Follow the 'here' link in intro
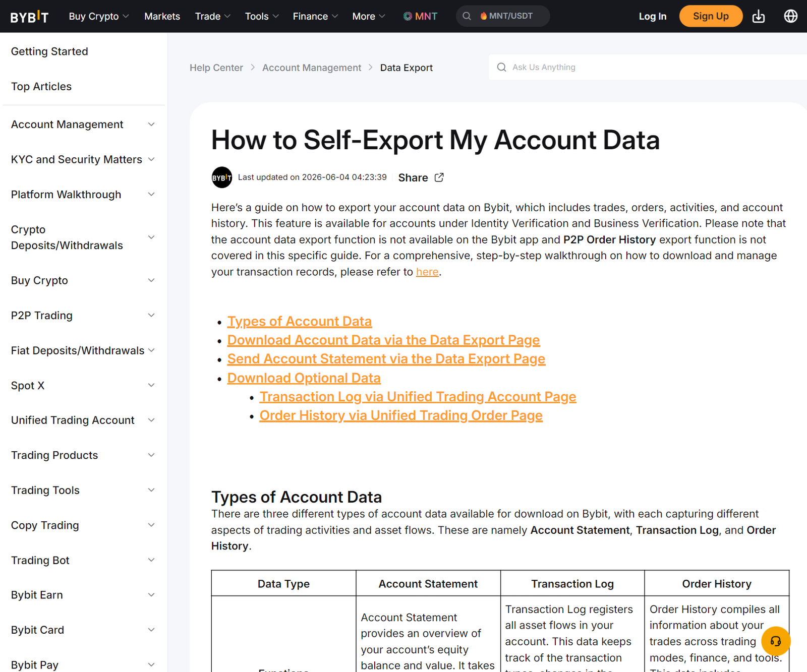The width and height of the screenshot is (807, 672). [x=427, y=272]
